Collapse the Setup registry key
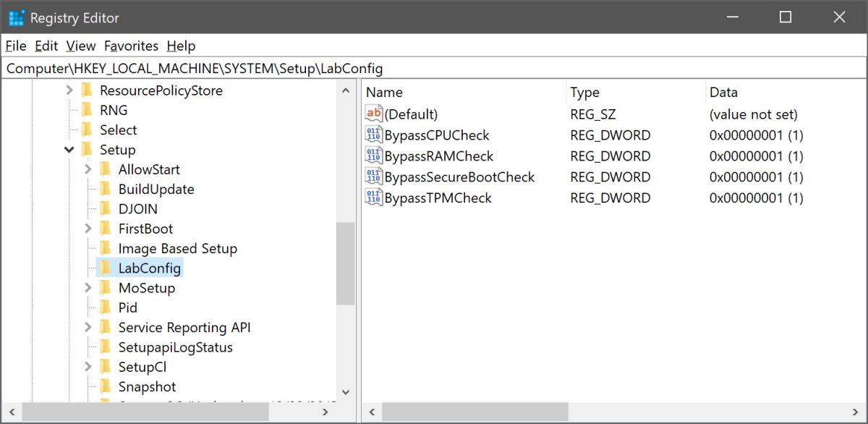This screenshot has height=424, width=868. coord(69,150)
